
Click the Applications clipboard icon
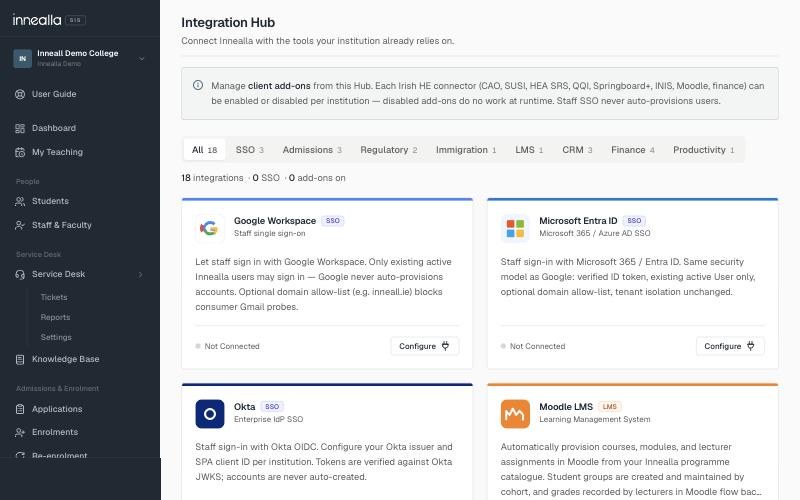point(20,409)
